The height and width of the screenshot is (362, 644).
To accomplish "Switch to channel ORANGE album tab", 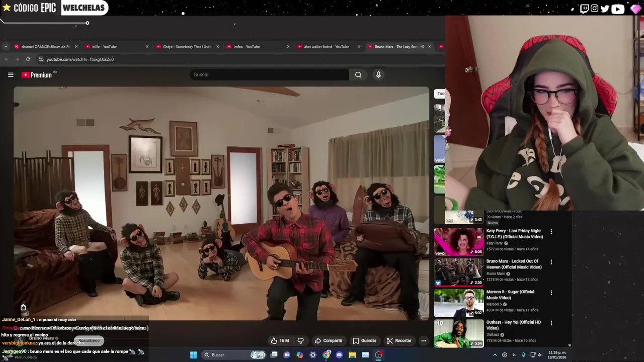I will [46, 47].
